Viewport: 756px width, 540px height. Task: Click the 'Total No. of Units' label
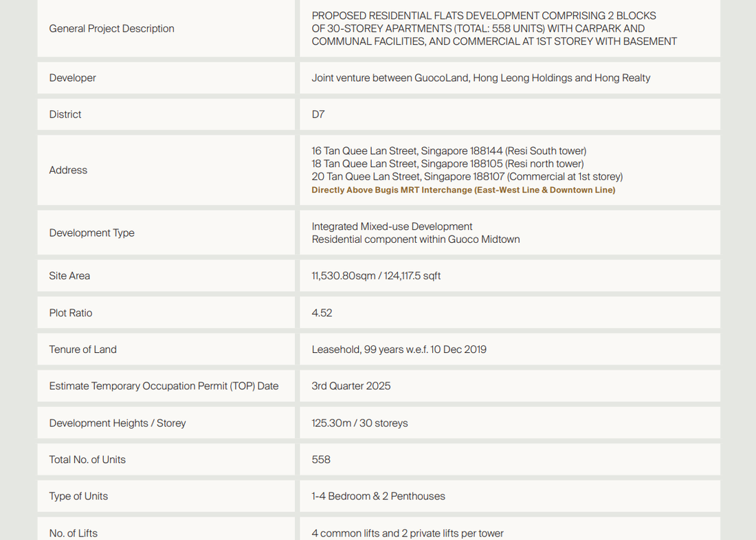(87, 460)
